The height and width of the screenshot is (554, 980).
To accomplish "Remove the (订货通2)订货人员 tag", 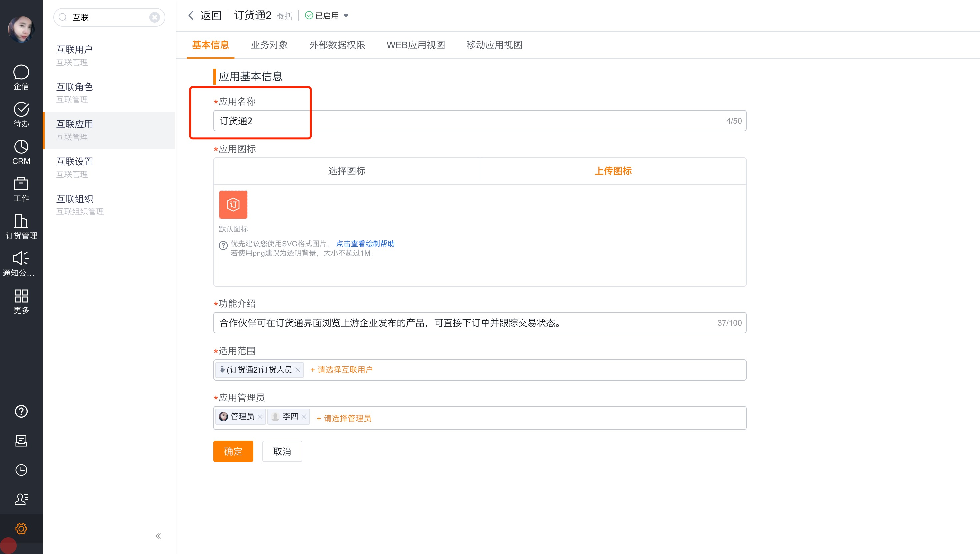I will coord(297,370).
